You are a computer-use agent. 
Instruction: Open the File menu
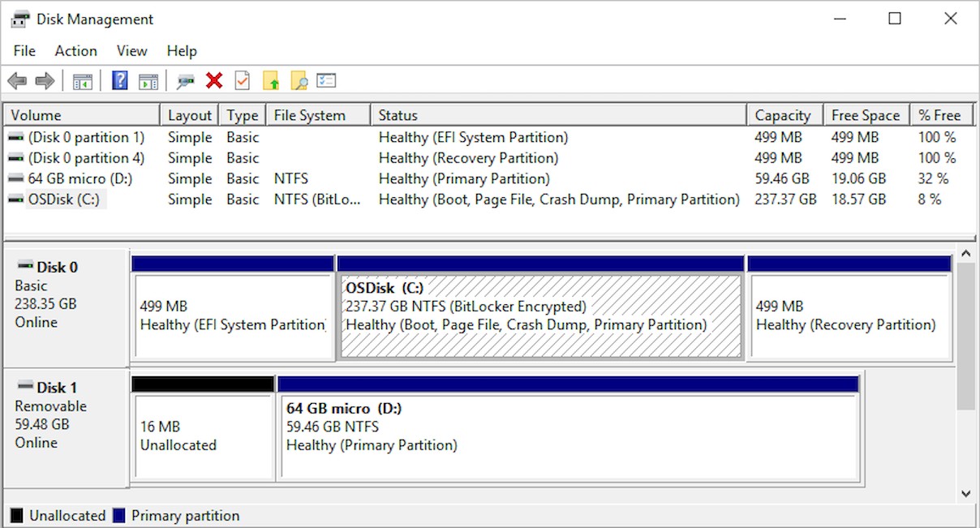[x=24, y=51]
